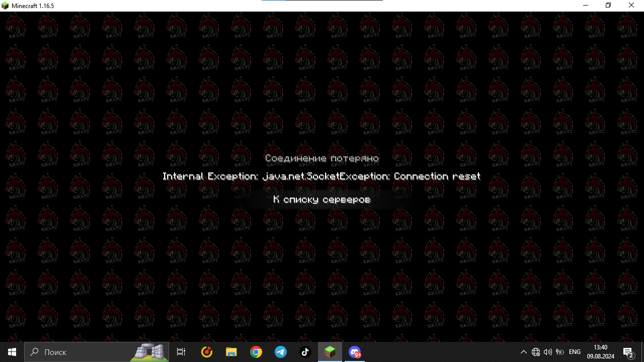Restore down the Minecraft window
Image resolution: width=644 pixels, height=362 pixels.
pos(608,6)
